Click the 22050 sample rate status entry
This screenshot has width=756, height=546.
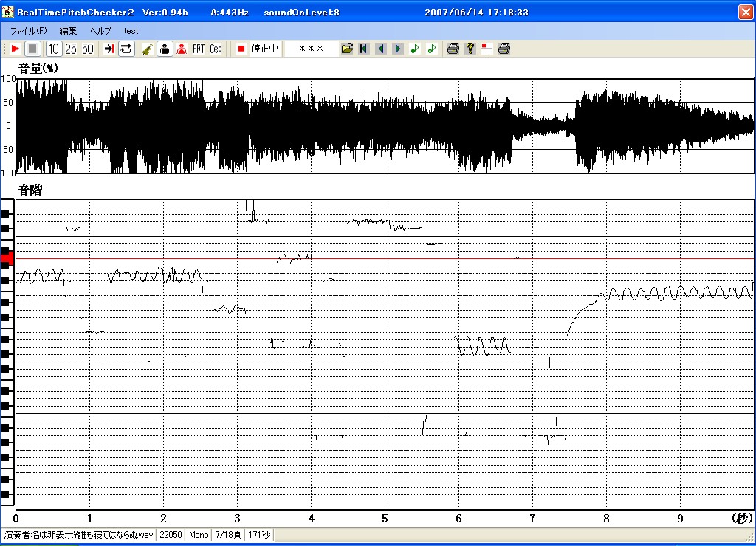tap(171, 535)
